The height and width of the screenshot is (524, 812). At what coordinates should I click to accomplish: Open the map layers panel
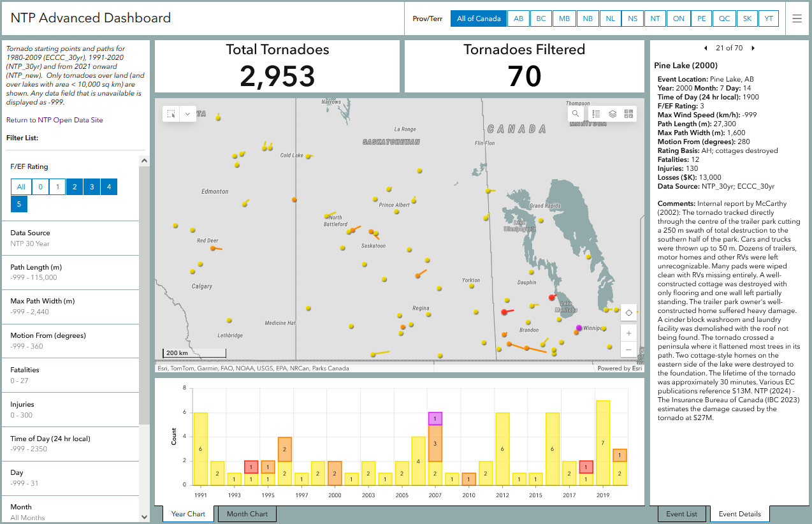click(x=613, y=113)
